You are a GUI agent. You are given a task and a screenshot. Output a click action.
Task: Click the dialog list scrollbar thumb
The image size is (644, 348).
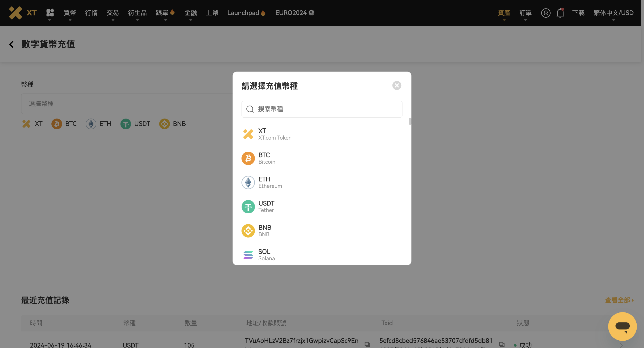tap(410, 121)
